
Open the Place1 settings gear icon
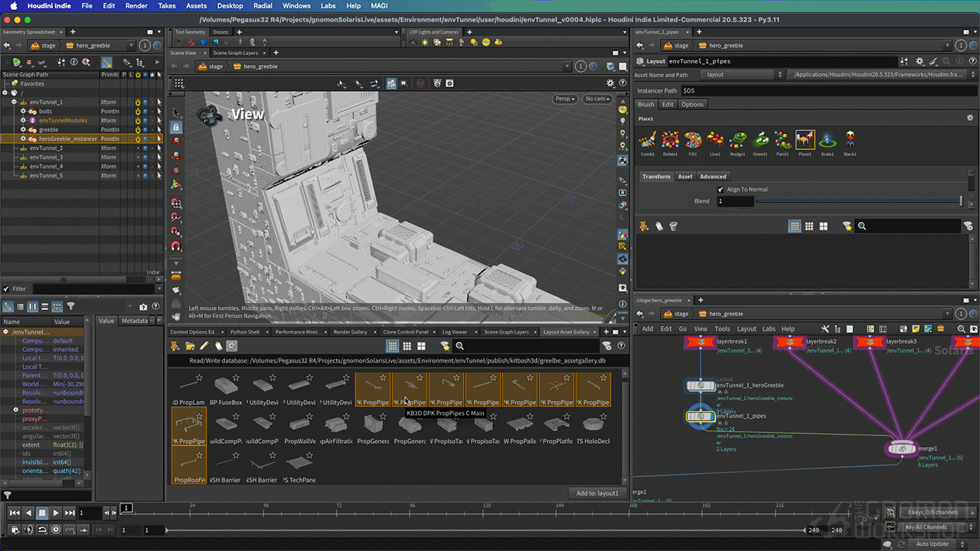pyautogui.click(x=969, y=118)
